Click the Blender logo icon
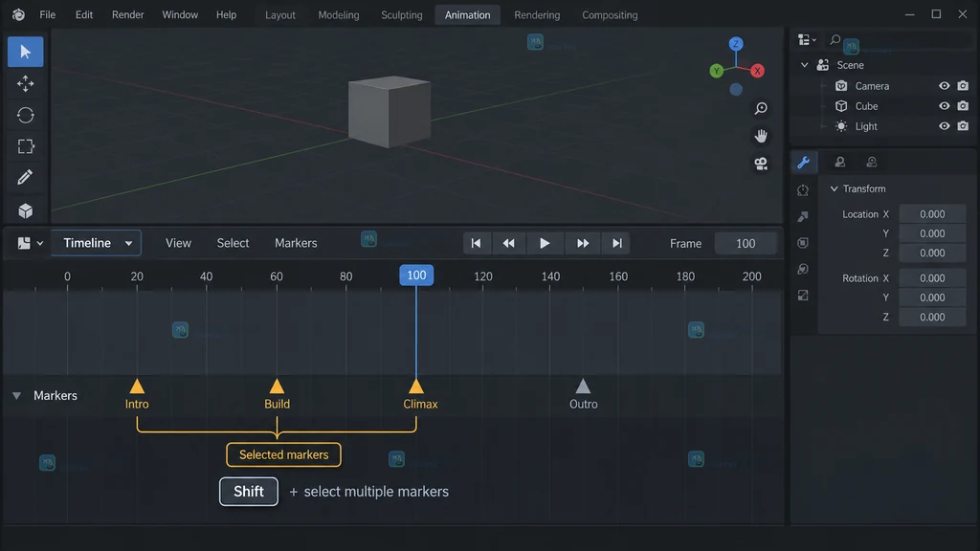980x551 pixels. coord(19,14)
